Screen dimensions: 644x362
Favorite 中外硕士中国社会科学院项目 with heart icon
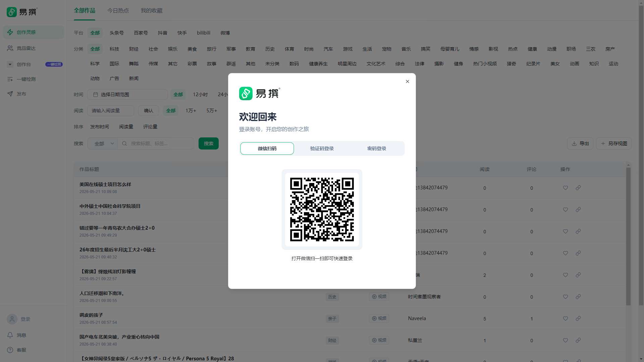(565, 209)
